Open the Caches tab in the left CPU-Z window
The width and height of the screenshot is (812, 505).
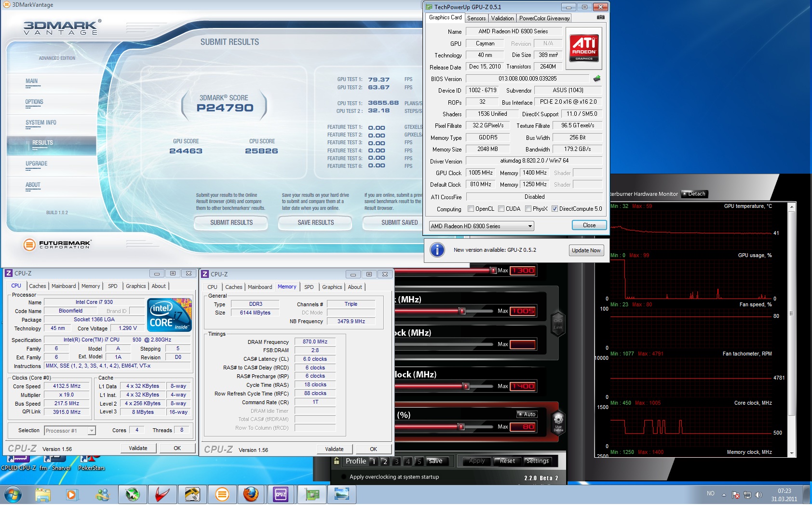(x=38, y=286)
